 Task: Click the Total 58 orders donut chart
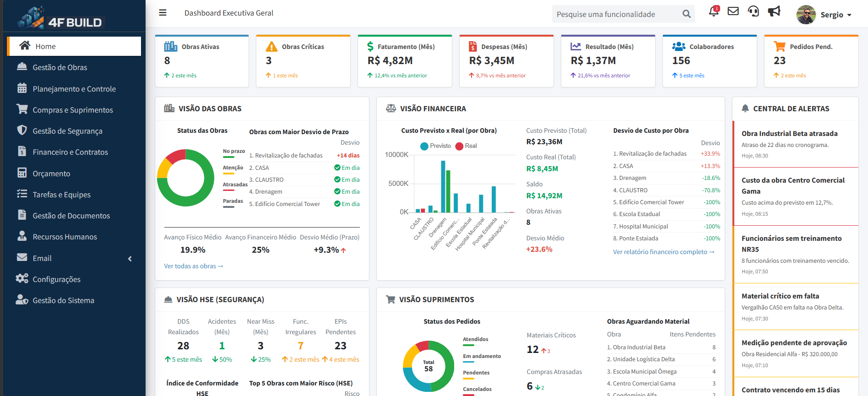click(429, 366)
